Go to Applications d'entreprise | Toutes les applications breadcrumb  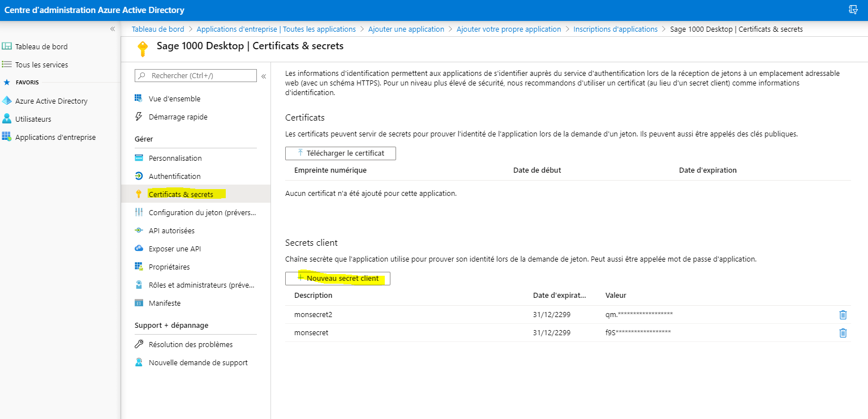pos(276,29)
